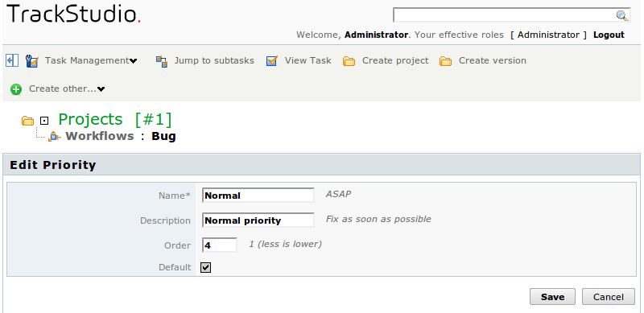This screenshot has width=644, height=313.
Task: Open the Projects [#1] link
Action: coord(115,120)
